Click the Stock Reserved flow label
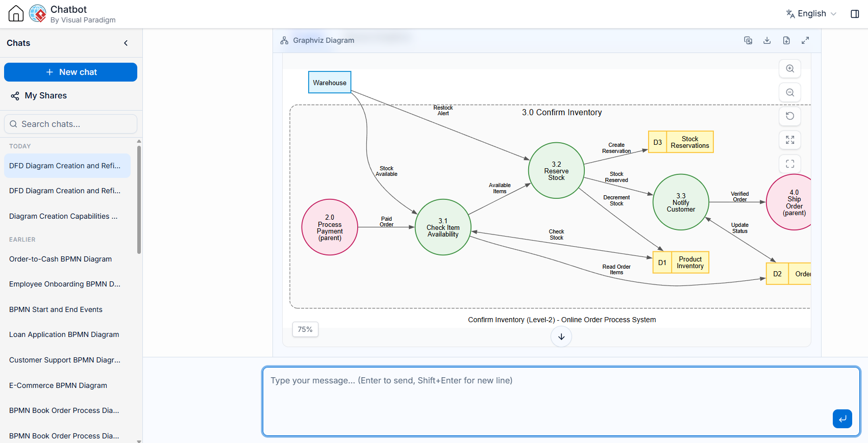This screenshot has width=868, height=443. coord(616,177)
